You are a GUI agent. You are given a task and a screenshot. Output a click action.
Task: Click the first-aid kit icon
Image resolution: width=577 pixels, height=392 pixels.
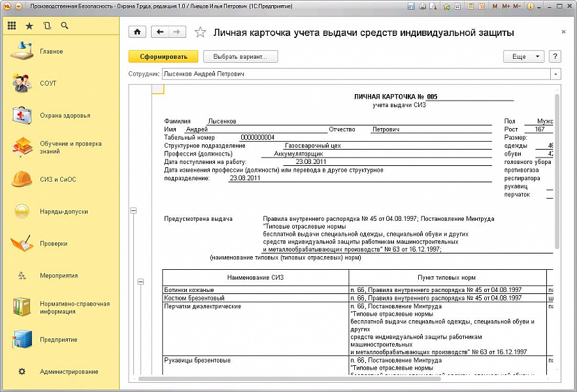[x=22, y=116]
